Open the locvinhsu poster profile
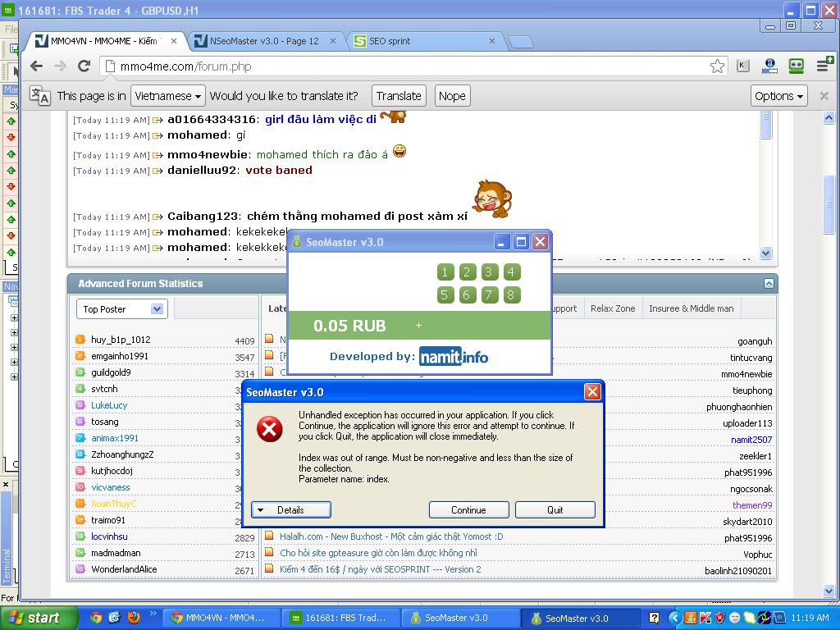 coord(109,536)
